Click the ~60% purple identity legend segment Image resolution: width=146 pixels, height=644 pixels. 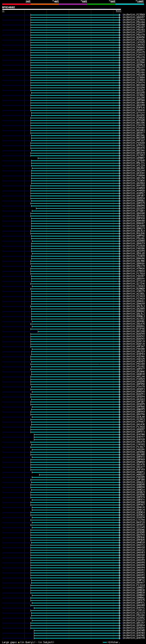click(73, 4)
